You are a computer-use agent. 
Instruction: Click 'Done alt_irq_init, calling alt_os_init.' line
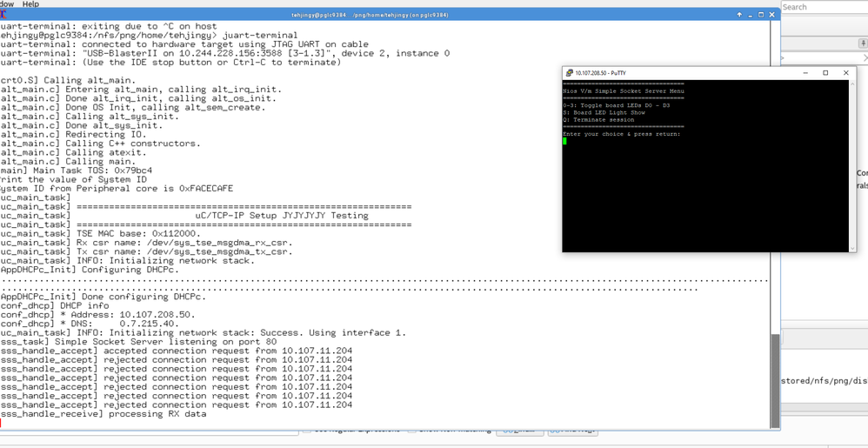pyautogui.click(x=137, y=98)
